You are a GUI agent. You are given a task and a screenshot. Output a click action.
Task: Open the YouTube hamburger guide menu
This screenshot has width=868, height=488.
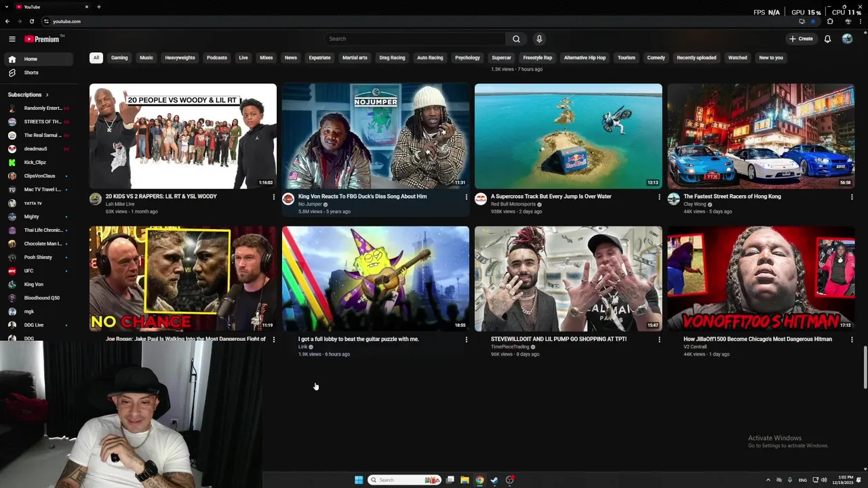[x=12, y=39]
